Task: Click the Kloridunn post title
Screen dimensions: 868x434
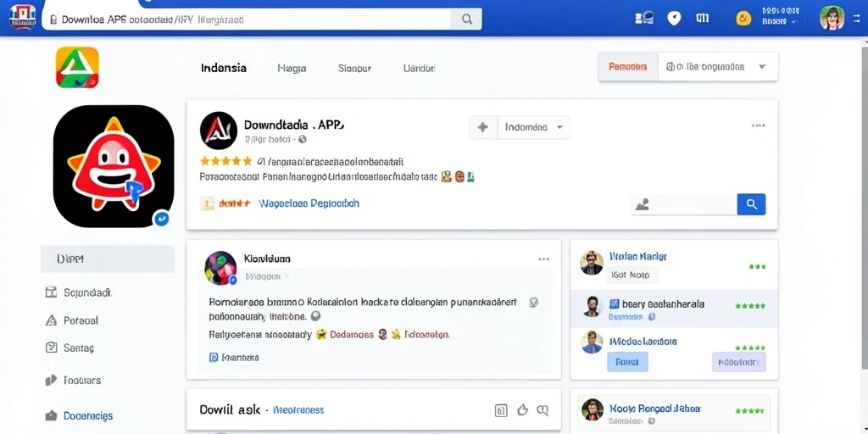Action: [x=267, y=259]
